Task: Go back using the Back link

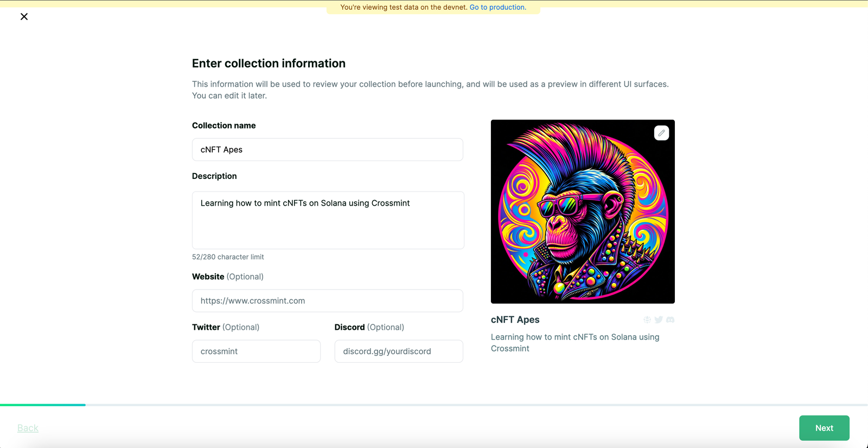Action: [28, 428]
